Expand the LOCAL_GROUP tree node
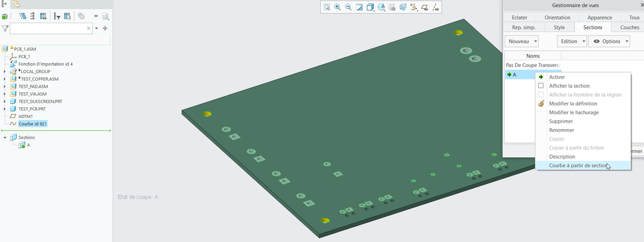Viewport: 644px width, 242px height. click(5, 72)
